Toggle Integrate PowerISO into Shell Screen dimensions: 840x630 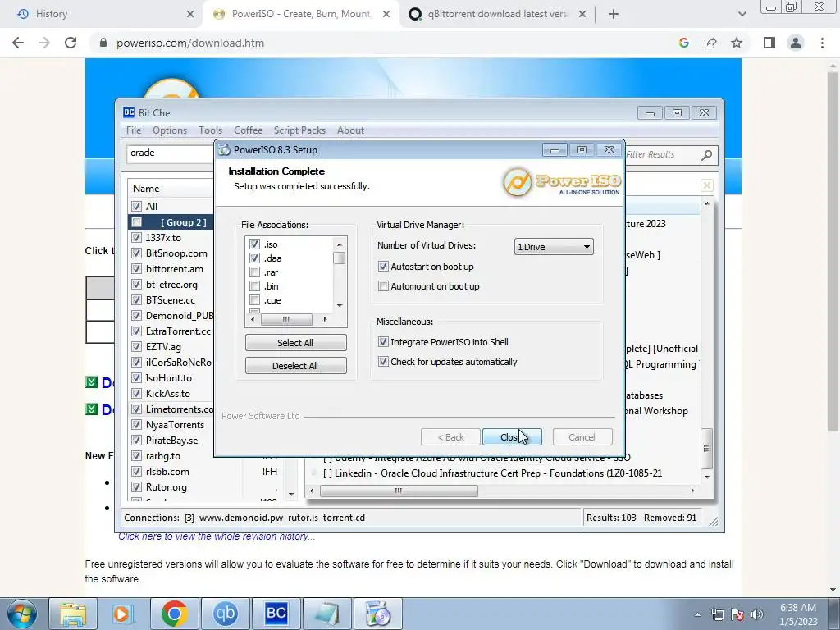click(x=383, y=342)
